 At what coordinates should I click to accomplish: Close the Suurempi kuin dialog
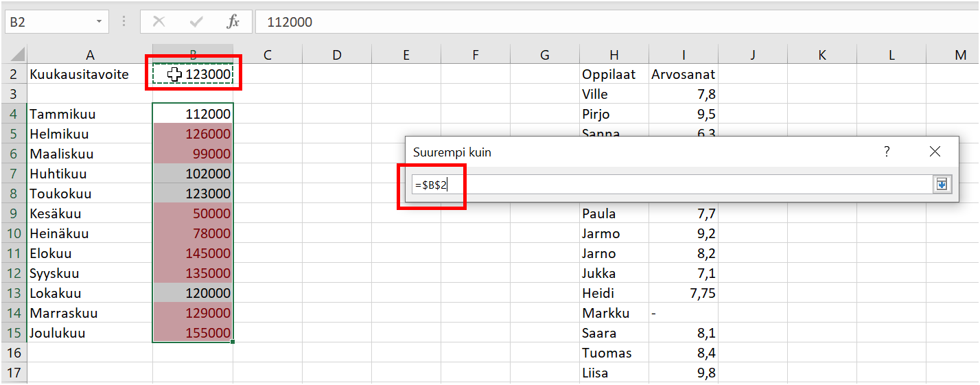coord(935,152)
